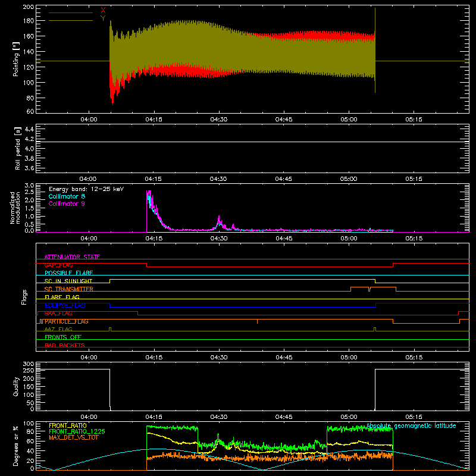476x476 pixels.
Task: Click the Quality axis title
Action: click(x=16, y=386)
